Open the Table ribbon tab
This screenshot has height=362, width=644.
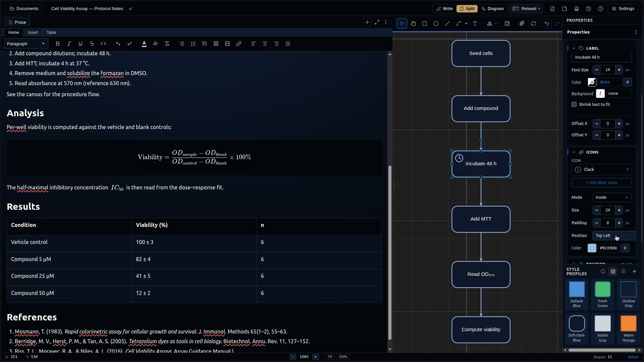tap(51, 33)
